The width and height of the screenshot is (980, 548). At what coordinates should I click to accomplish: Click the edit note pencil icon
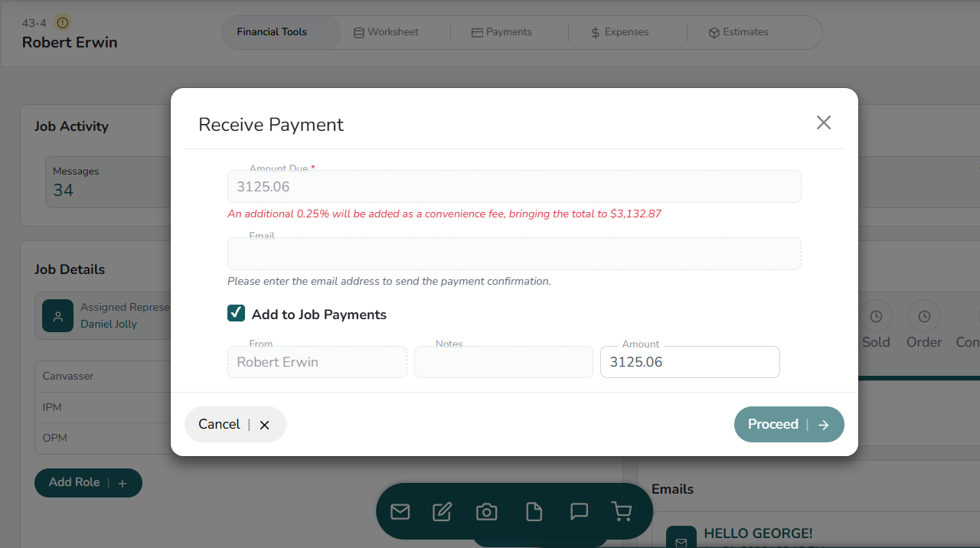(442, 511)
